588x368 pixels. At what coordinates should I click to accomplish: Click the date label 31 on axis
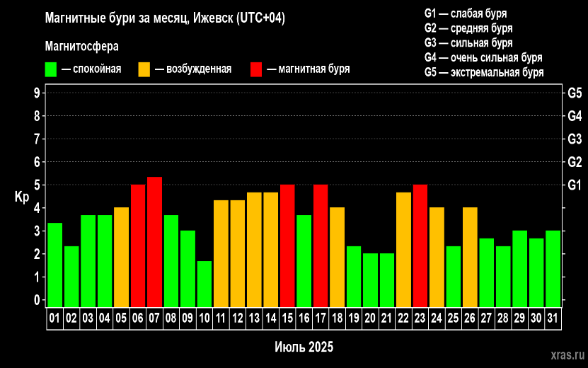click(x=553, y=318)
